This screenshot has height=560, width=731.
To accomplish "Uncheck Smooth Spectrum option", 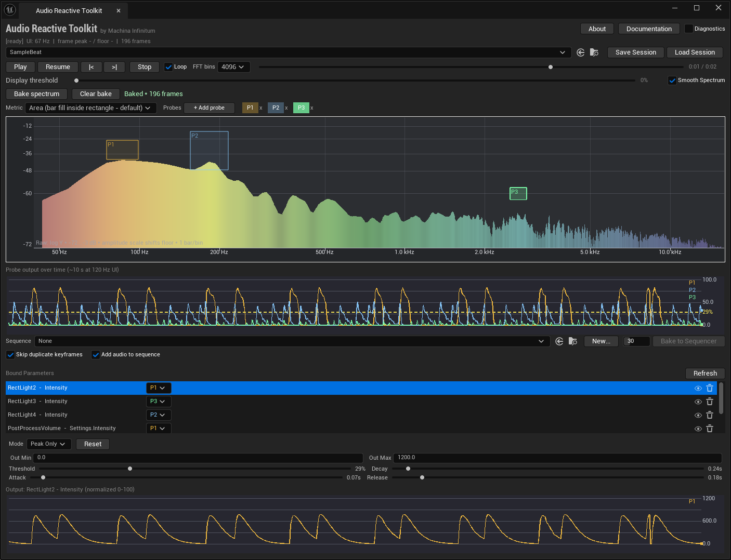I will click(x=672, y=81).
